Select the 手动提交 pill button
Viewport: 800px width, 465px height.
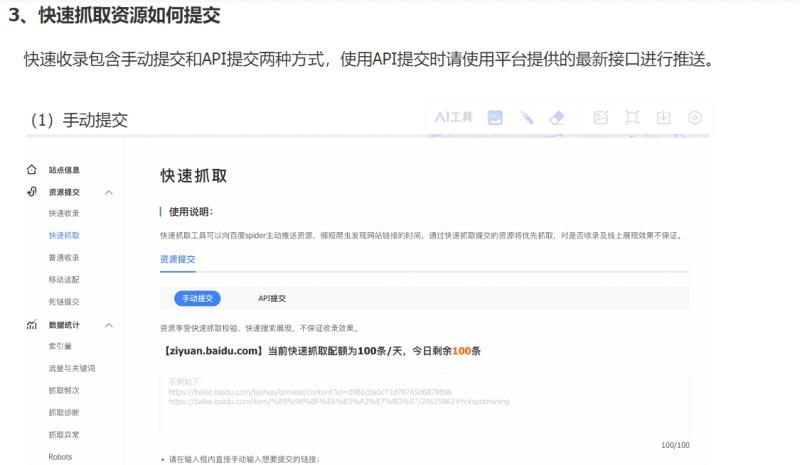pyautogui.click(x=197, y=298)
